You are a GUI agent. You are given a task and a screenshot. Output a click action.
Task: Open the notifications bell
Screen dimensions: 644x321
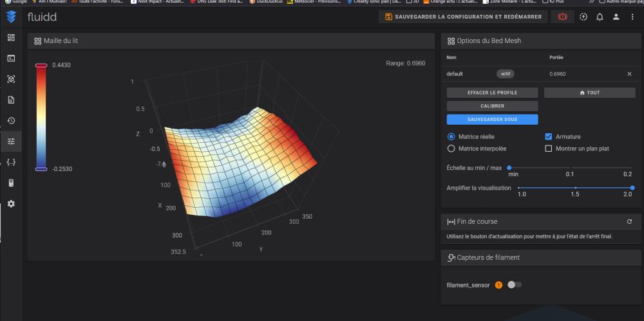600,17
